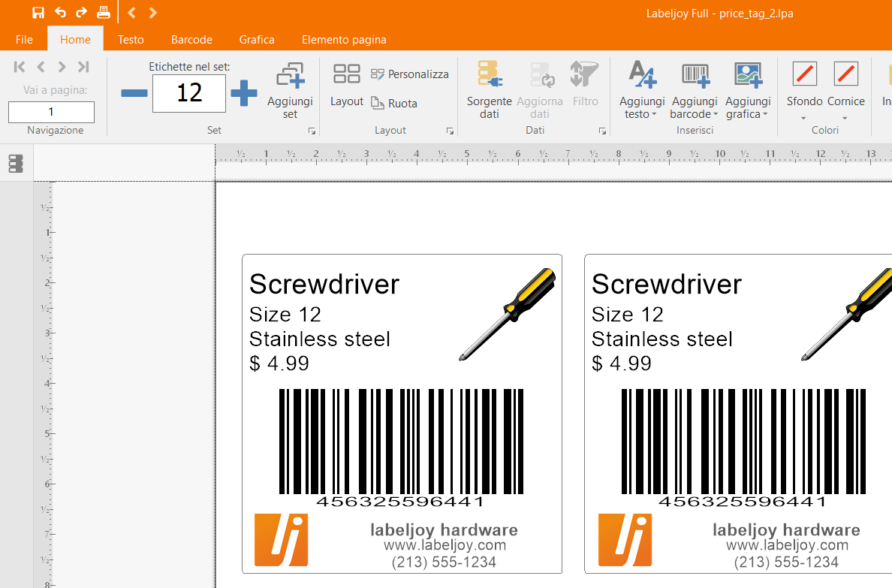The width and height of the screenshot is (892, 588).
Task: Switch to the Home tab
Action: click(75, 39)
